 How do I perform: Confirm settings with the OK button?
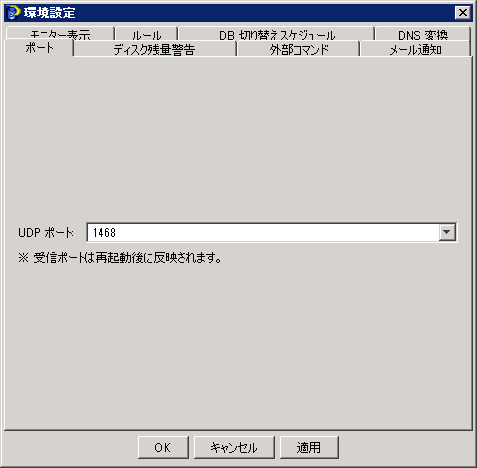(163, 447)
